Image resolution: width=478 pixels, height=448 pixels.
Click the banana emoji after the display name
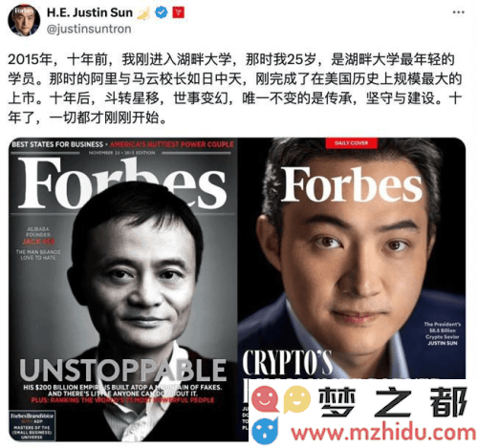(143, 13)
